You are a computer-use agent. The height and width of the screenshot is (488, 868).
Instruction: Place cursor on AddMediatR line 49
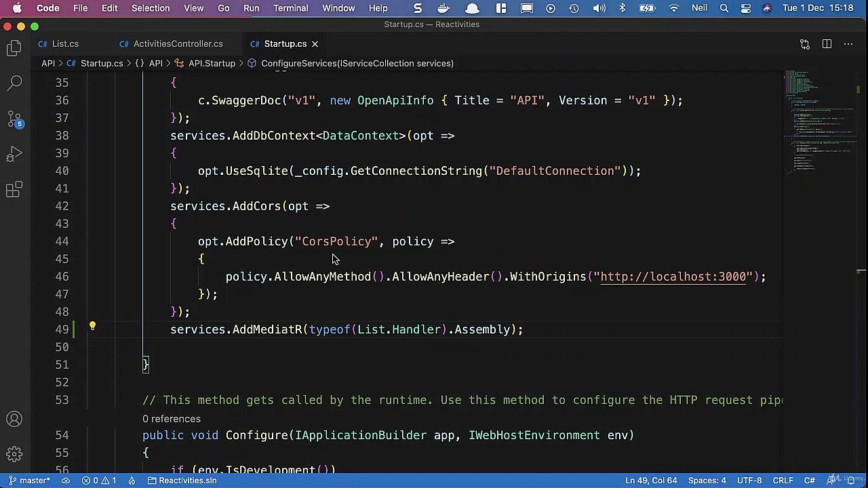pos(347,329)
